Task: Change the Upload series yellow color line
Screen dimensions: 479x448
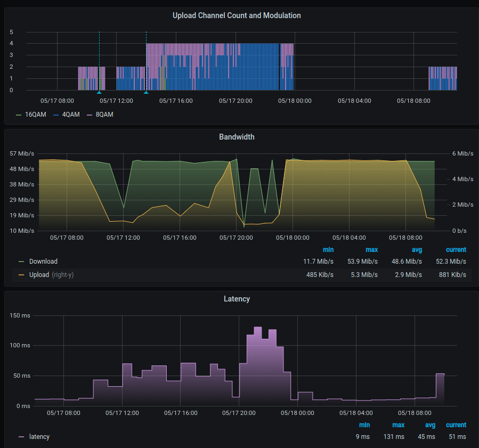Action: pyautogui.click(x=21, y=275)
